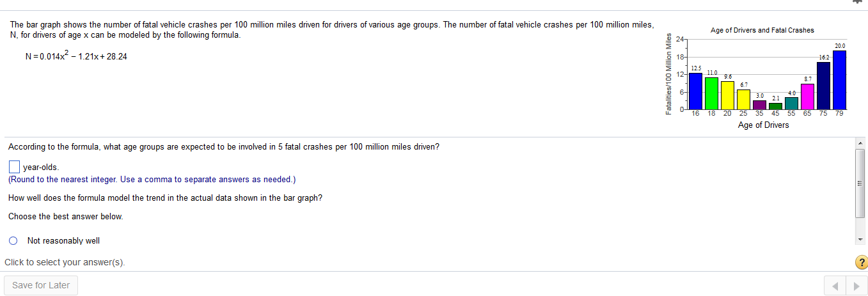Viewport: 868px width, 296px height.
Task: Click the yellow bar for age 25
Action: [x=743, y=100]
